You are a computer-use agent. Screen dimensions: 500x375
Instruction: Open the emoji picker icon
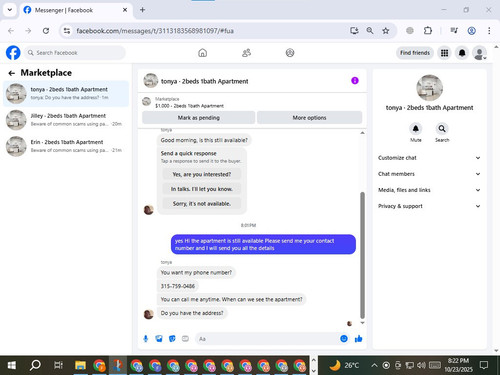coord(344,339)
